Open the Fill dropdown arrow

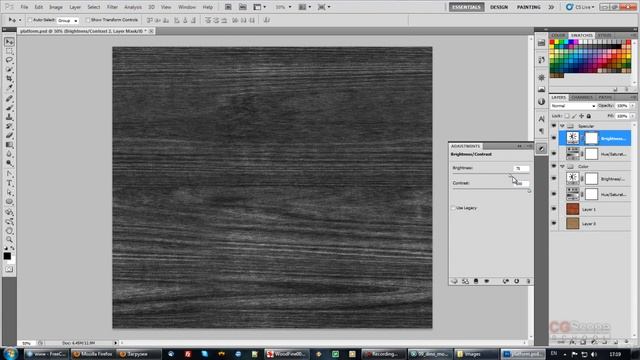632,116
